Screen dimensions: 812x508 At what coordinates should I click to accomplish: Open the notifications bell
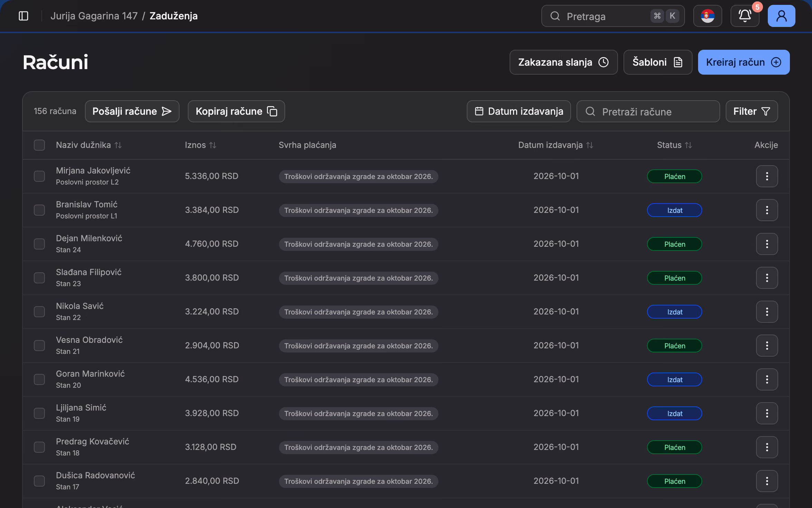(x=745, y=16)
